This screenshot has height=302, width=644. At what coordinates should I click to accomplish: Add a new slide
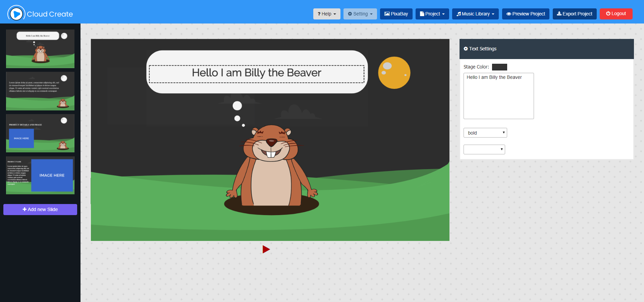click(x=40, y=209)
